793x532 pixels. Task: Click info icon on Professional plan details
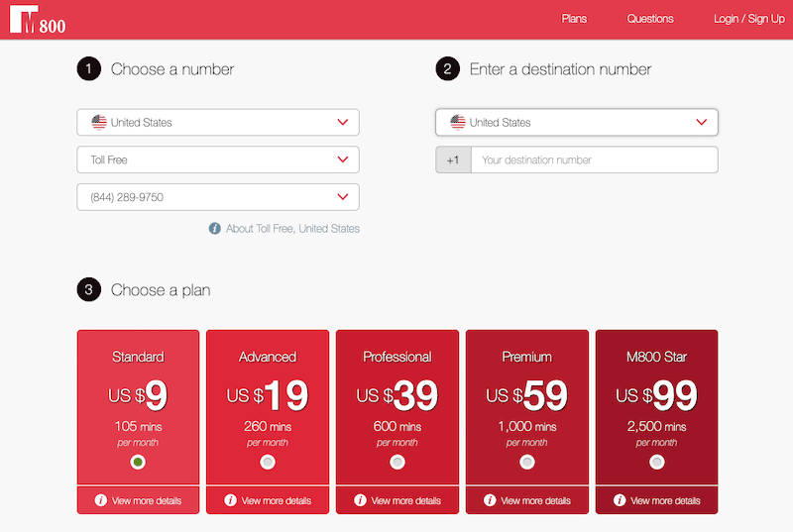click(359, 500)
